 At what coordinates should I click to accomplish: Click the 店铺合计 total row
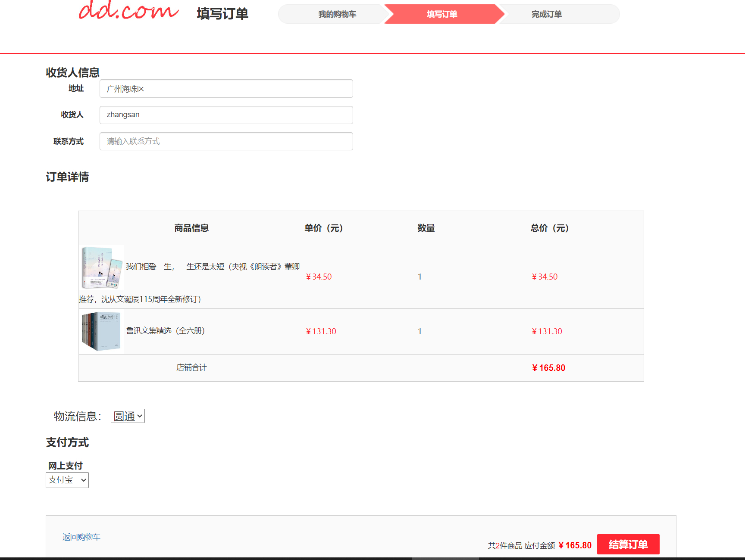(x=191, y=367)
